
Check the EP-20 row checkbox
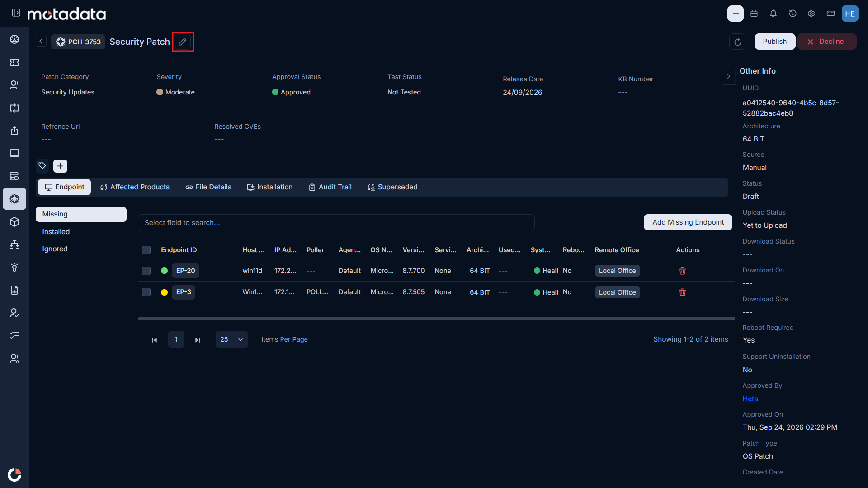[146, 271]
